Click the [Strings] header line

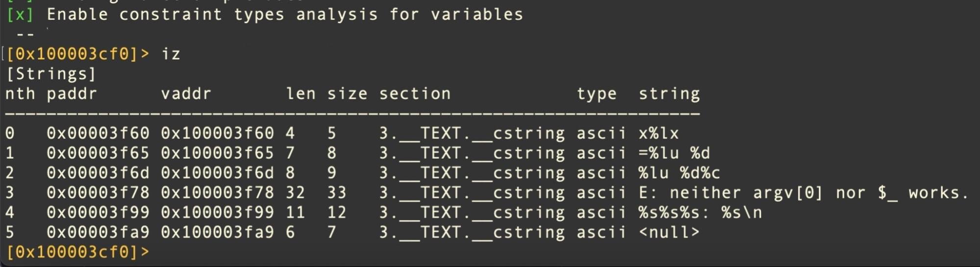pyautogui.click(x=50, y=74)
